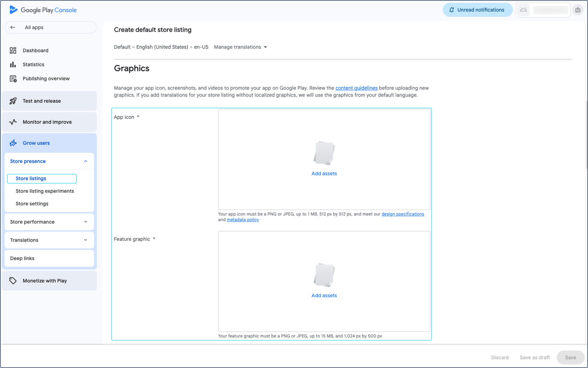Viewport: 588px width, 368px height.
Task: Click the Feature graphic asset placeholder image
Action: coord(324,275)
